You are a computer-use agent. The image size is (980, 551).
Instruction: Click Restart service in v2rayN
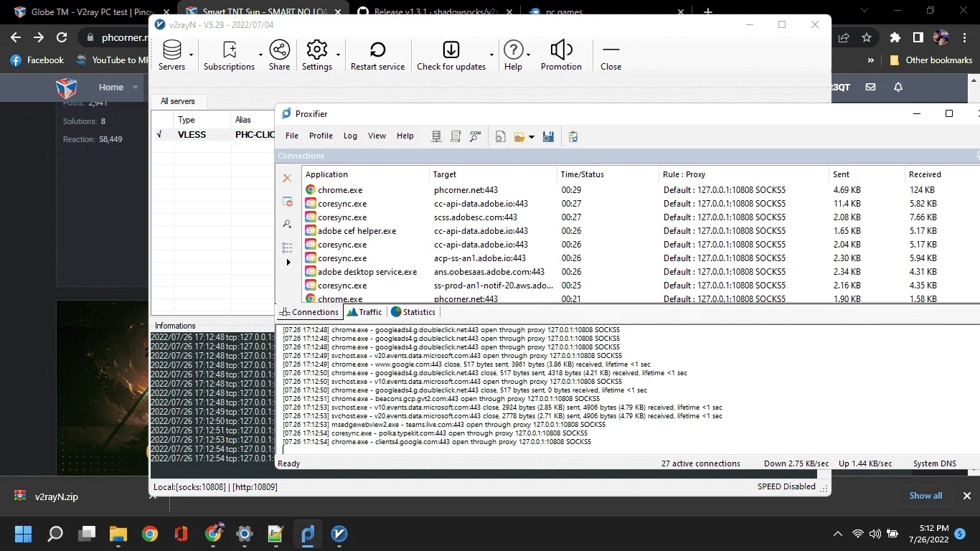(x=377, y=55)
